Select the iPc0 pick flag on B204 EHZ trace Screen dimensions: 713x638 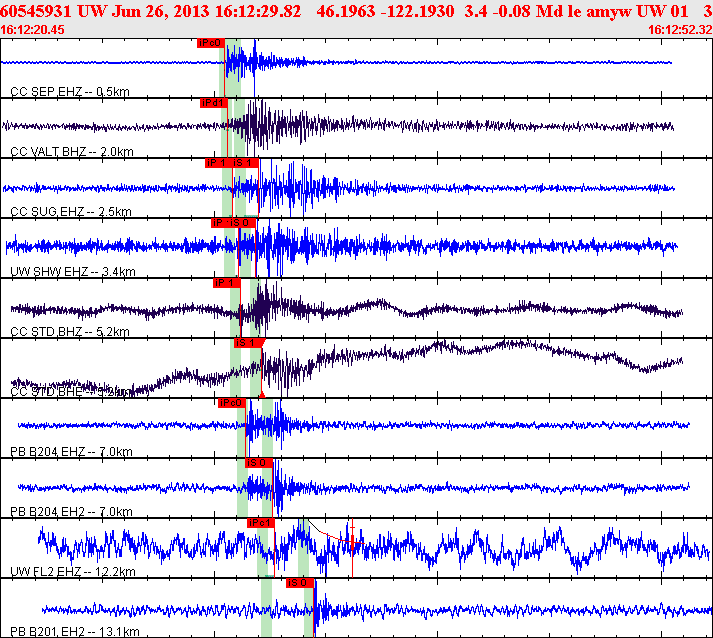[x=232, y=403]
